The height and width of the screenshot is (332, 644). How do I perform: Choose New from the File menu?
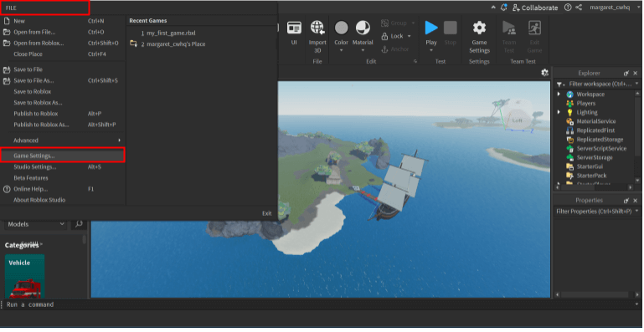click(x=63, y=21)
